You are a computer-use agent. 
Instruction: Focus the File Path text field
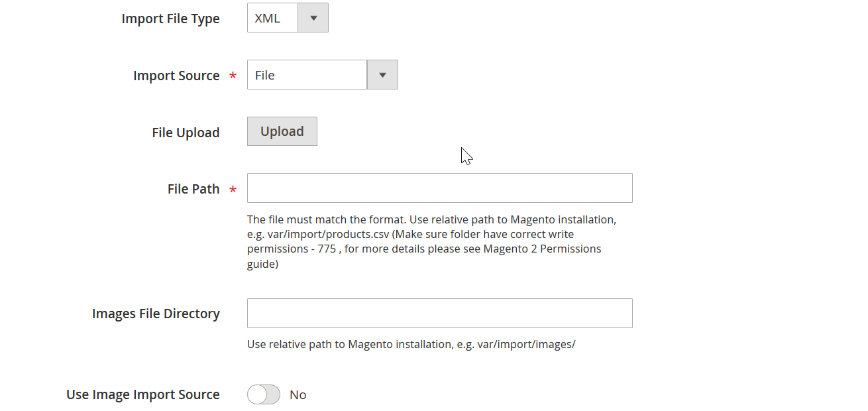[440, 188]
